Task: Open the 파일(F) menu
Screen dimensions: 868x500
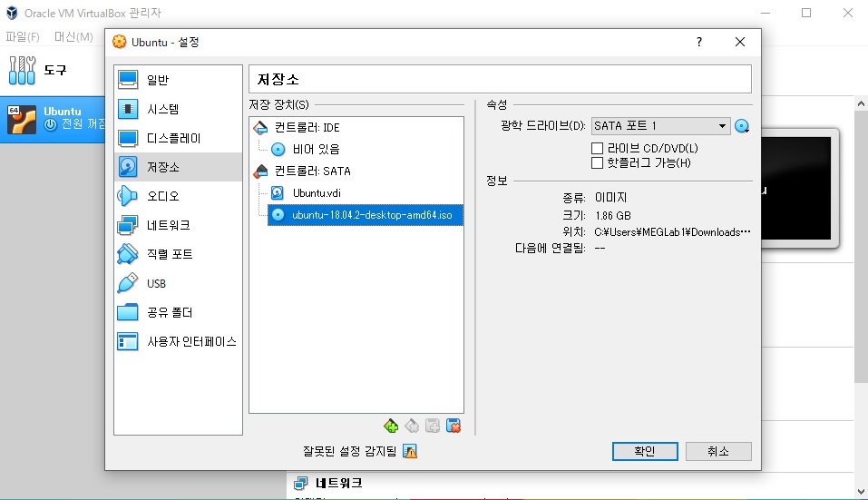Action: 23,36
